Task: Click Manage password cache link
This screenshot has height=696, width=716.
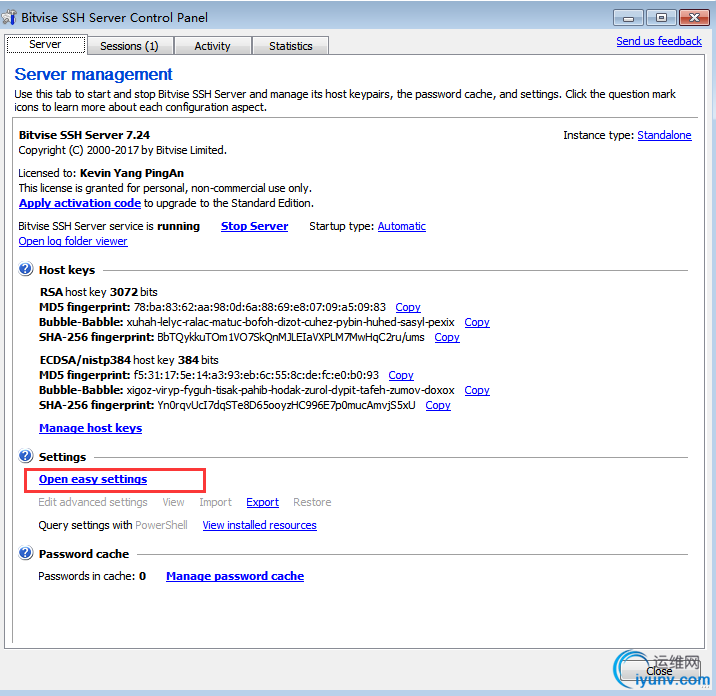Action: tap(235, 576)
